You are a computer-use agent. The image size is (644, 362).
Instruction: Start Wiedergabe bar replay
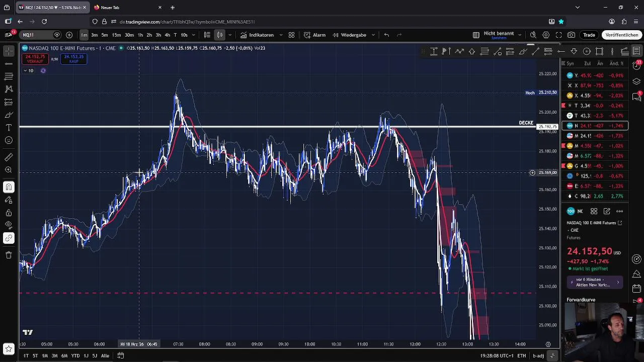(349, 35)
